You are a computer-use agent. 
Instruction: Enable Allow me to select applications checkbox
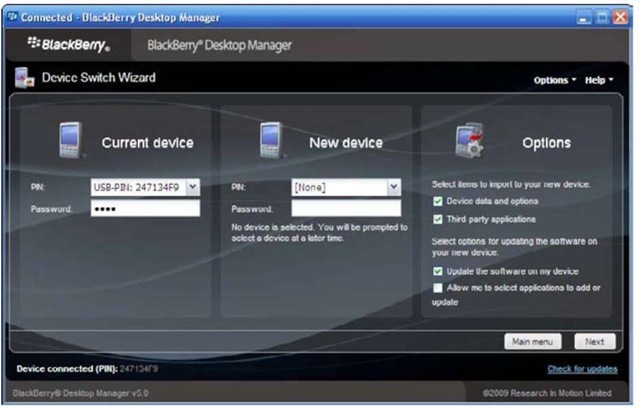(438, 288)
